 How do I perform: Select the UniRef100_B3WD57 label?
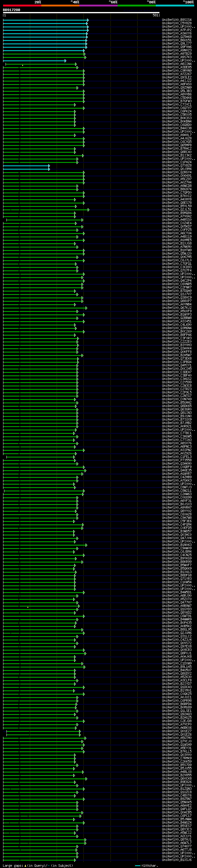[x=177, y=531]
